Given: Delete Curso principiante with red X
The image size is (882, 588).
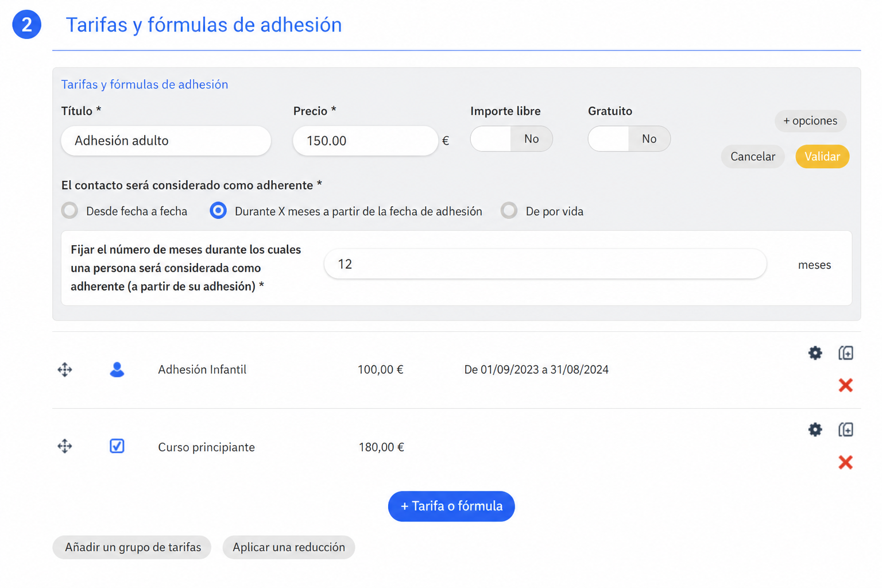Looking at the screenshot, I should [845, 462].
